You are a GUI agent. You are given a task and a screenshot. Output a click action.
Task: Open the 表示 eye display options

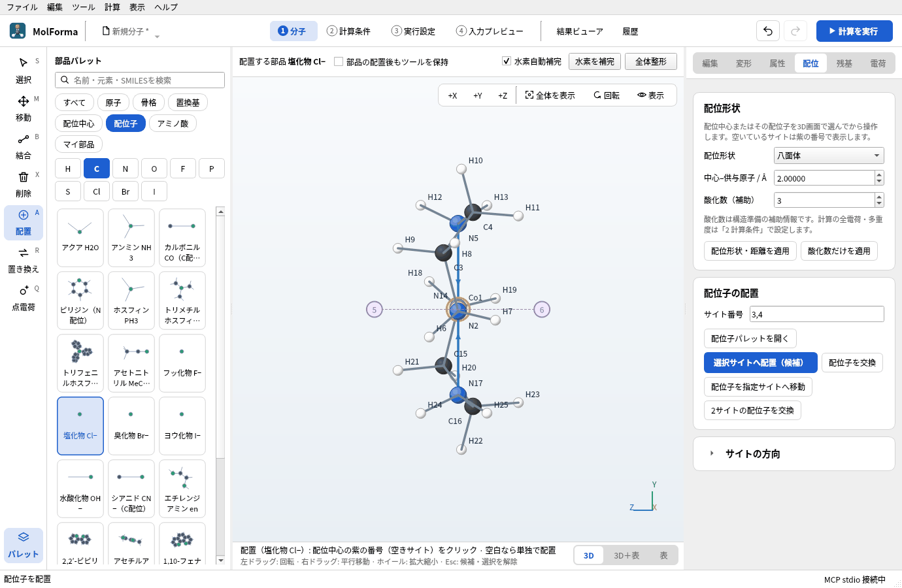pyautogui.click(x=650, y=95)
